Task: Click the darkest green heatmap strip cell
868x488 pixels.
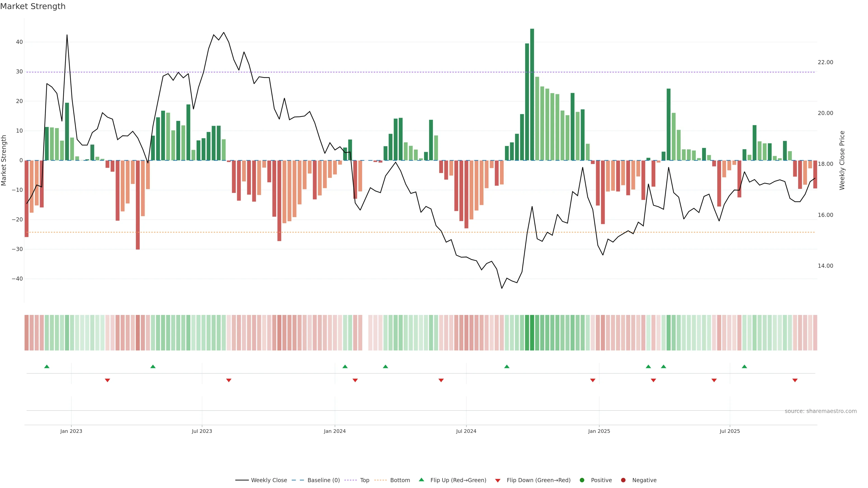Action: pyautogui.click(x=532, y=332)
